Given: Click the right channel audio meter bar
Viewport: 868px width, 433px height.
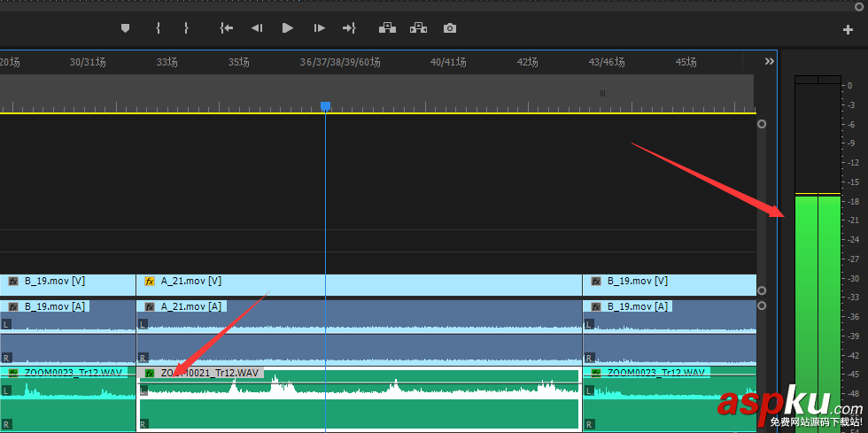Looking at the screenshot, I should (829, 314).
